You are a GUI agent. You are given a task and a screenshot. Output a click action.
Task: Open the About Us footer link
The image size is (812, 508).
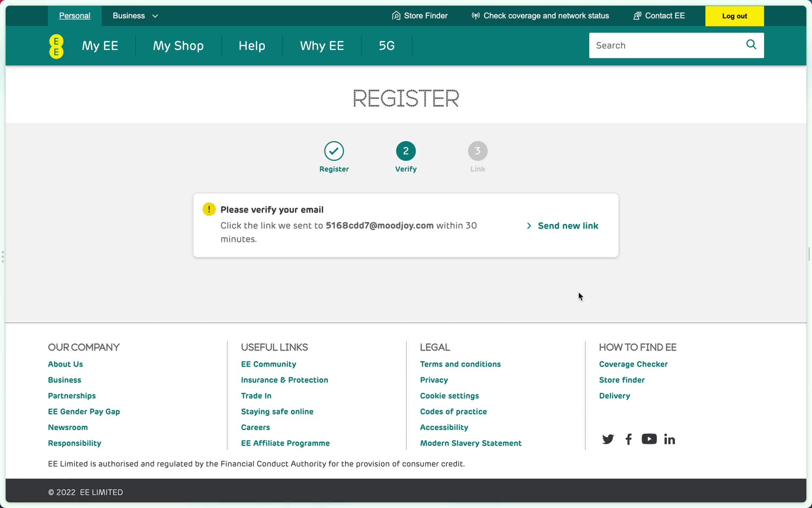(x=65, y=364)
